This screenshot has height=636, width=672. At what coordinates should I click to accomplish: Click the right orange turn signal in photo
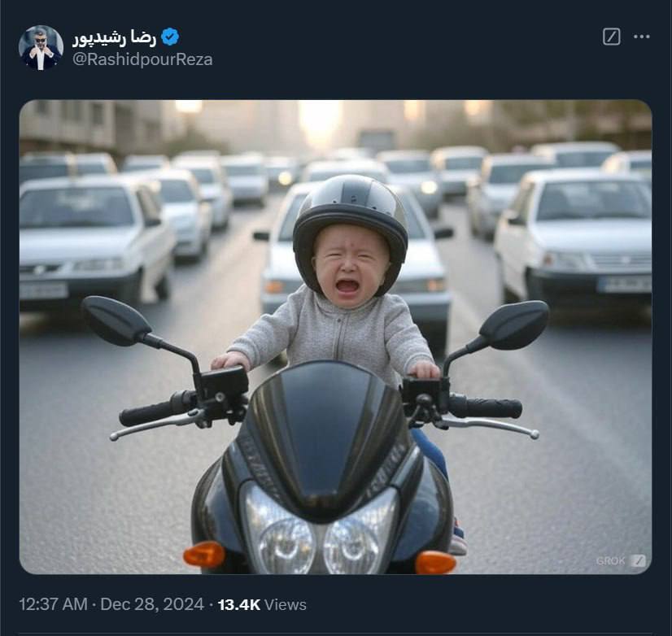tap(435, 562)
